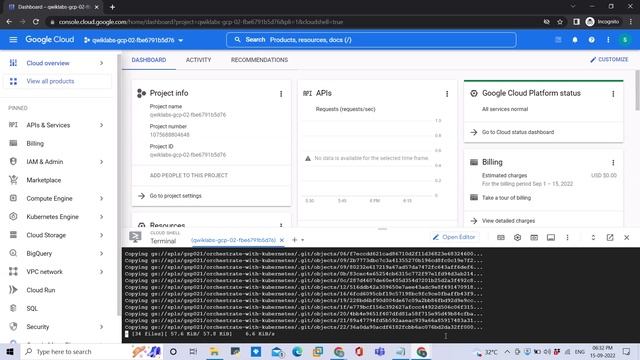
Task: Switch to the Activity tab
Action: [x=198, y=60]
